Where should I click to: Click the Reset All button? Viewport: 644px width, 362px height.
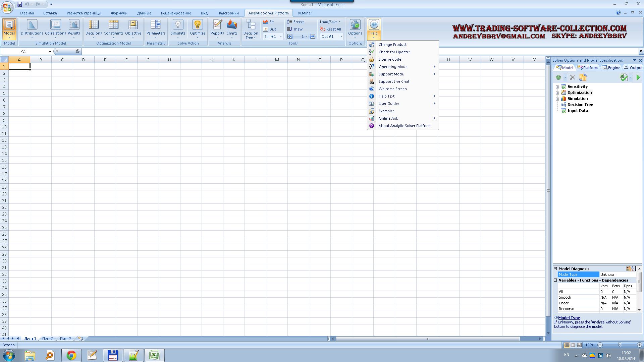pyautogui.click(x=330, y=29)
